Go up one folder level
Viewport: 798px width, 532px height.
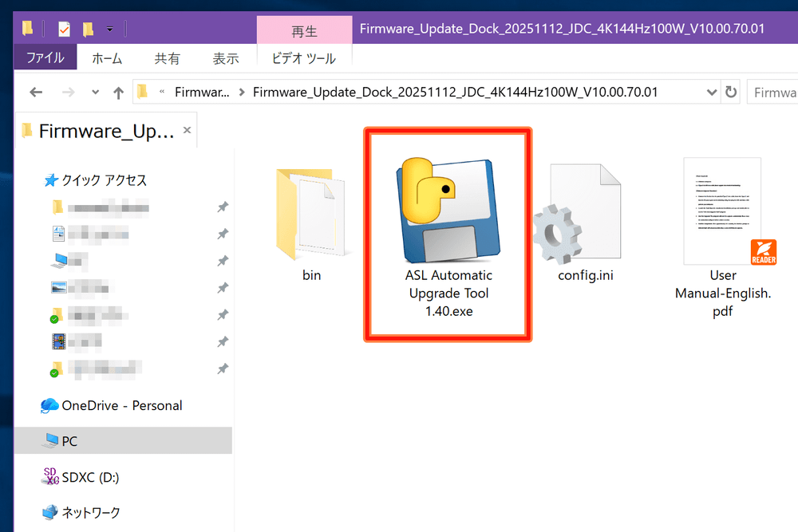118,93
